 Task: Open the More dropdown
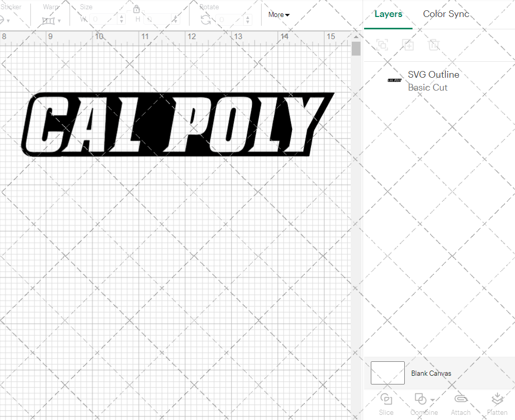tap(278, 15)
